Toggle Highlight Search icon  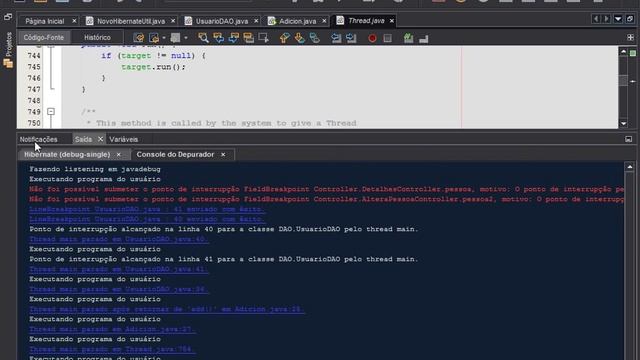tap(249, 38)
